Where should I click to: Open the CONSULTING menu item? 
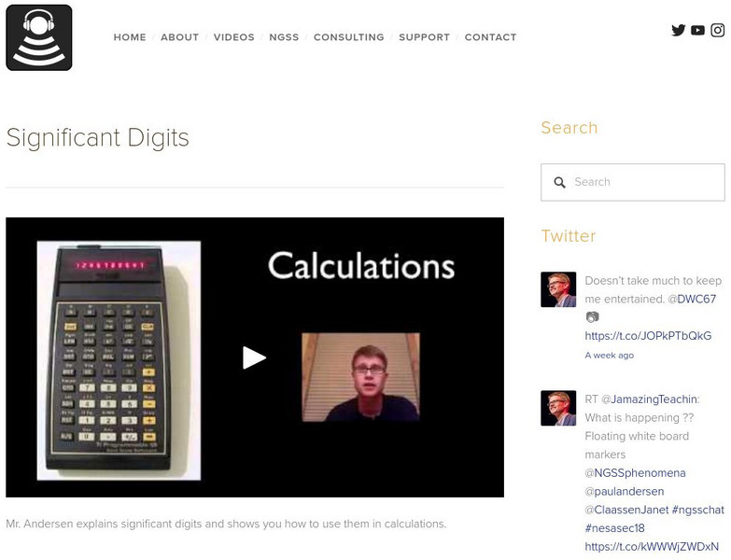coord(349,37)
